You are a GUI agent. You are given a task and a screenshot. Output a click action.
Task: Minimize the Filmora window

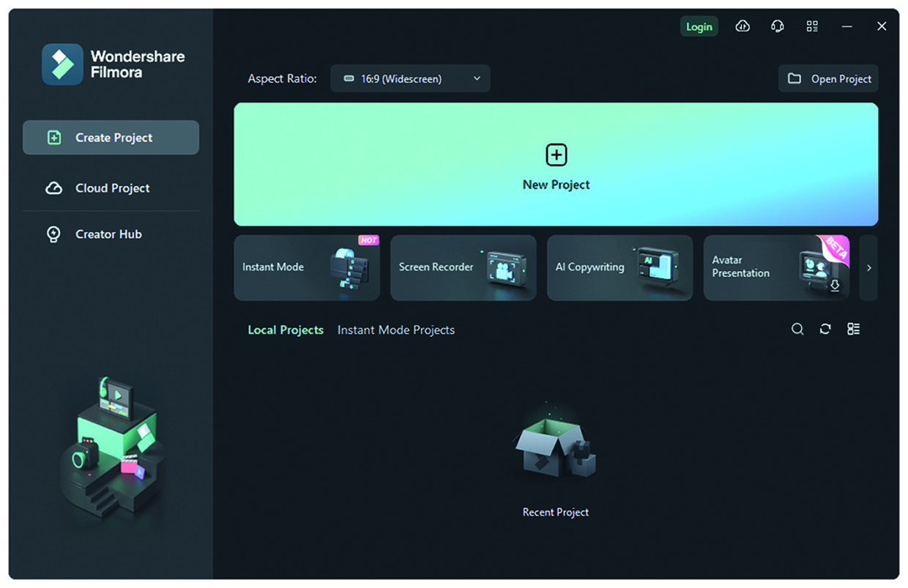(x=847, y=26)
